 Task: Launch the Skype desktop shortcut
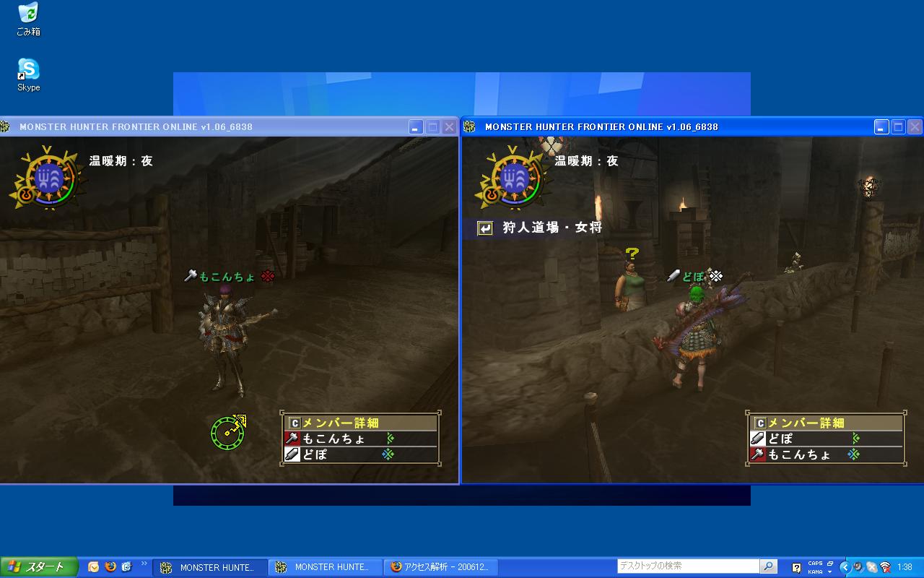[28, 74]
